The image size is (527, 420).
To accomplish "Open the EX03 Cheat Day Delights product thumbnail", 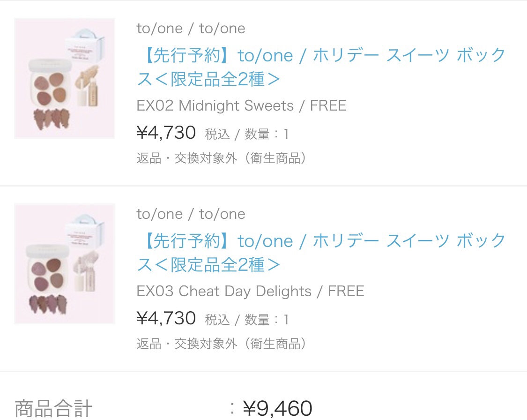I will (x=65, y=263).
